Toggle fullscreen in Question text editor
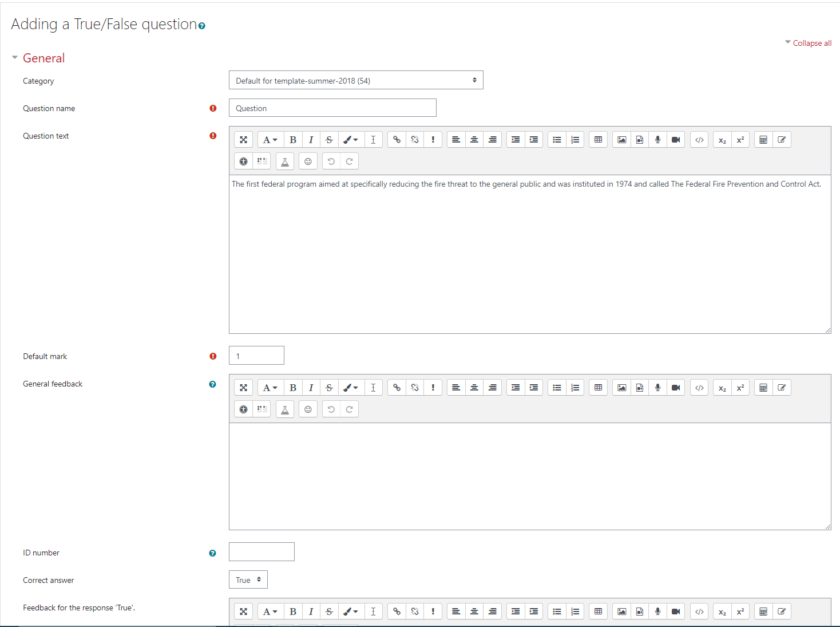840x627 pixels. (x=243, y=140)
